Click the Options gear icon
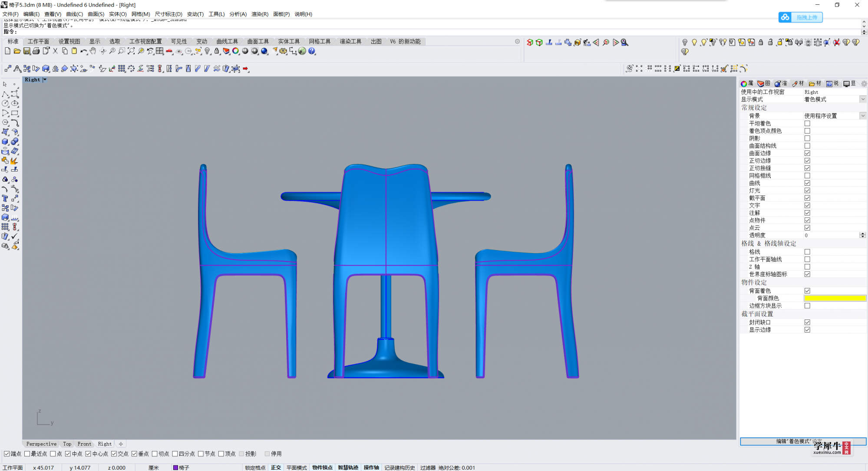 [x=283, y=51]
